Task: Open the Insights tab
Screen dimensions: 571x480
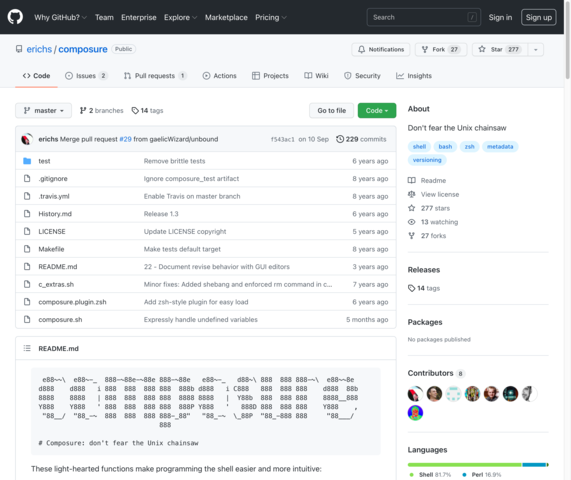Action: (x=414, y=76)
